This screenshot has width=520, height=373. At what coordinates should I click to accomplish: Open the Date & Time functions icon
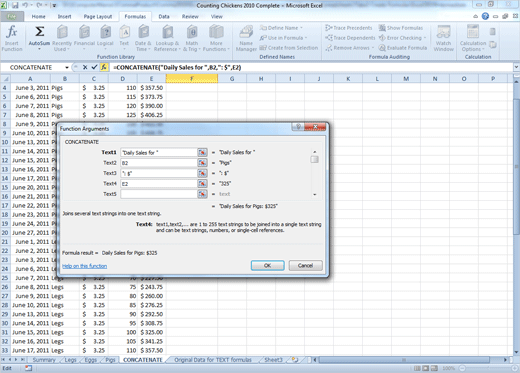click(143, 32)
